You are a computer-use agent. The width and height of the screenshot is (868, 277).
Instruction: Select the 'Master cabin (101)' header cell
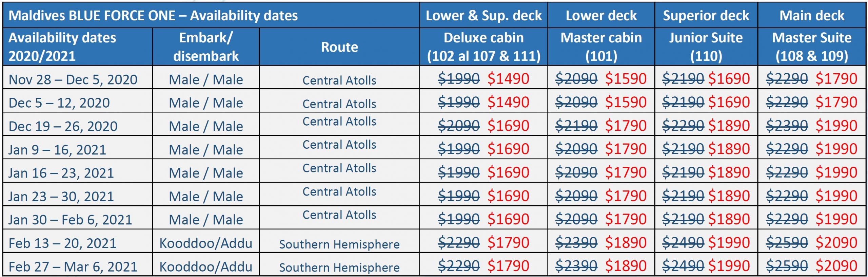(601, 47)
